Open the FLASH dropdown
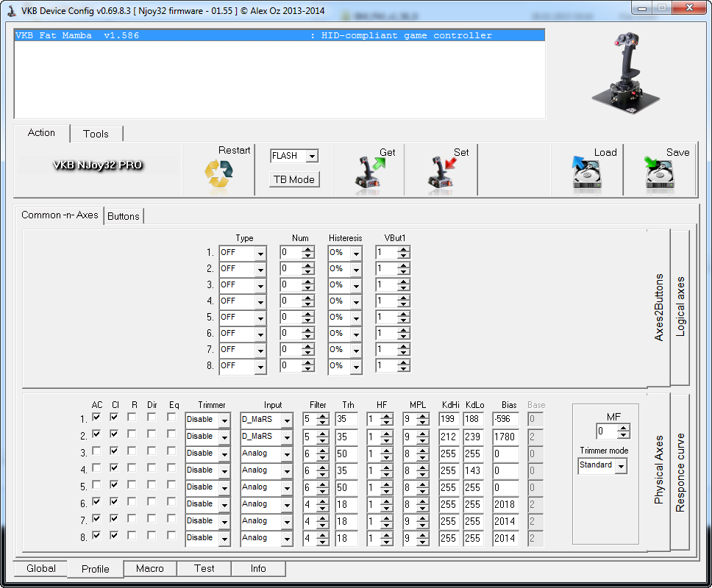The height and width of the screenshot is (588, 712). [312, 156]
